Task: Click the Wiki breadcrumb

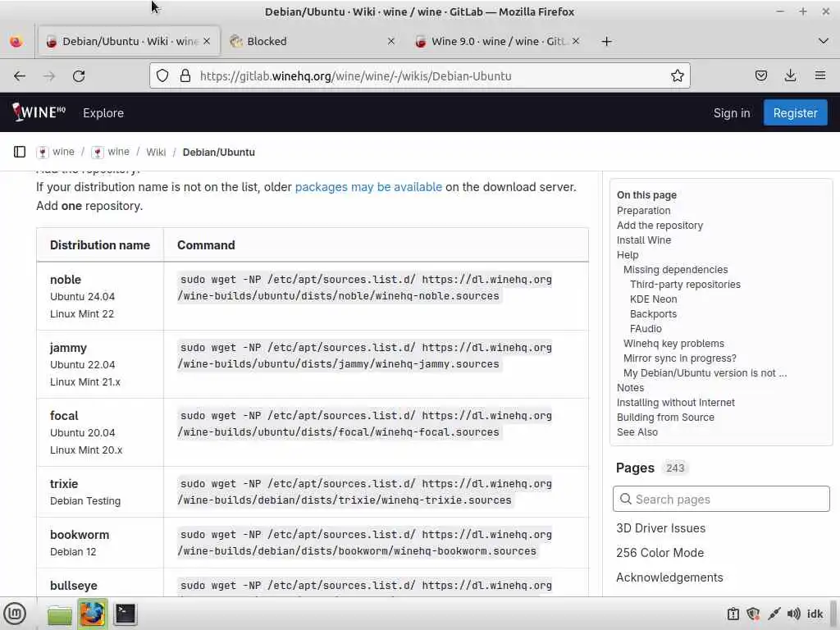Action: coord(156,152)
